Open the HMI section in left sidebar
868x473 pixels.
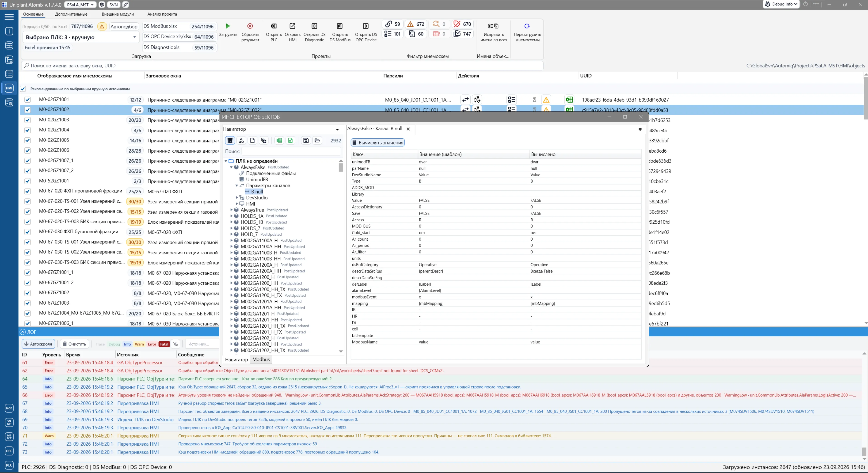(9, 88)
